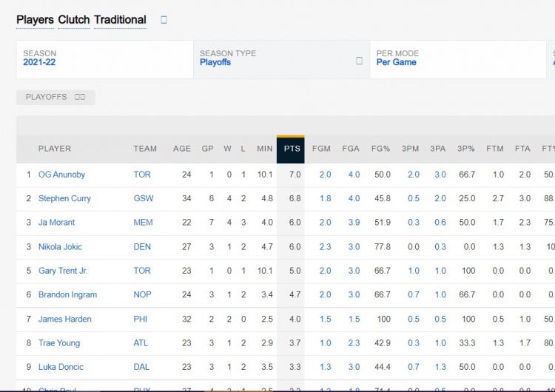Viewport: 555px width, 392px height.
Task: Sort table by TEAM column
Action: tap(145, 149)
